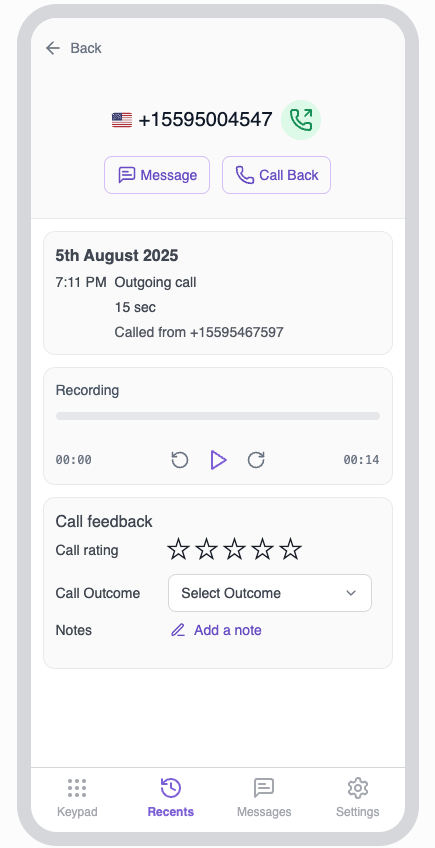Viewport: 435px width, 848px height.
Task: Click the Call Back button
Action: (x=276, y=175)
